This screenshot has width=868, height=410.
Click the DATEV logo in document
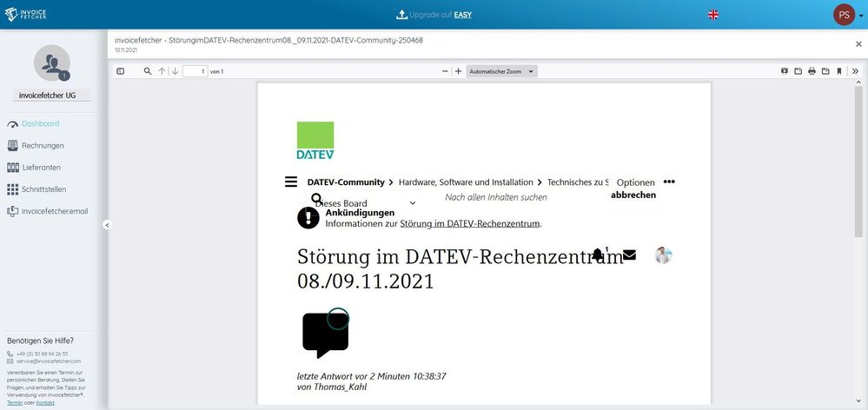pyautogui.click(x=315, y=141)
